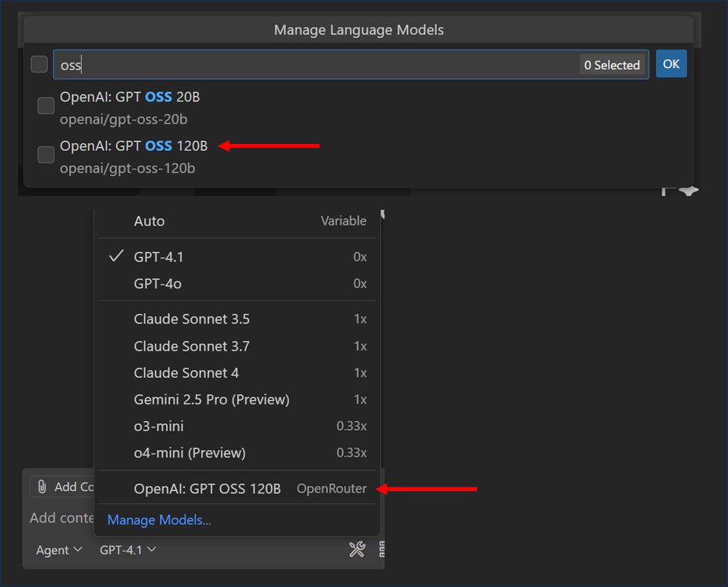Open the Agent mode dropdown
This screenshot has height=587, width=728.
point(59,551)
